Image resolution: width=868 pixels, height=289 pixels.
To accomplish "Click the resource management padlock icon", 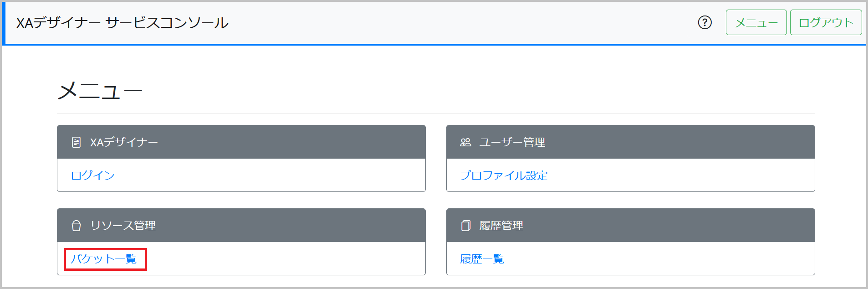I will (x=76, y=225).
